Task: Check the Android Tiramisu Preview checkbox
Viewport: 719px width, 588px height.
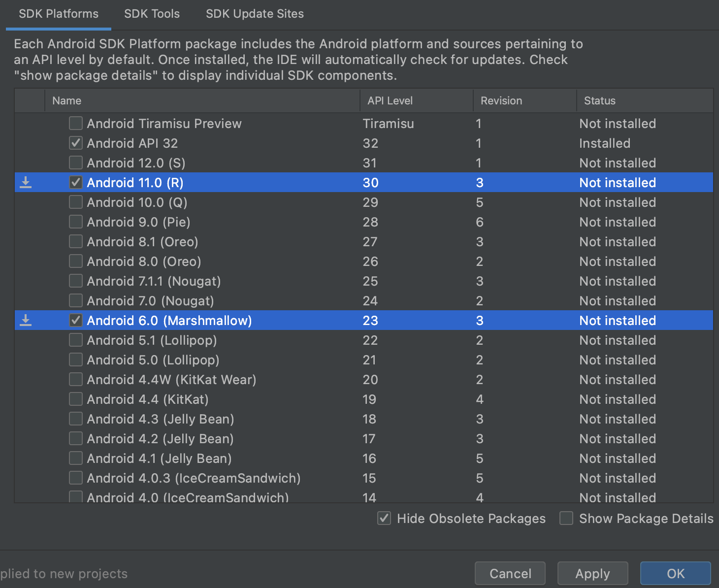Action: tap(76, 123)
